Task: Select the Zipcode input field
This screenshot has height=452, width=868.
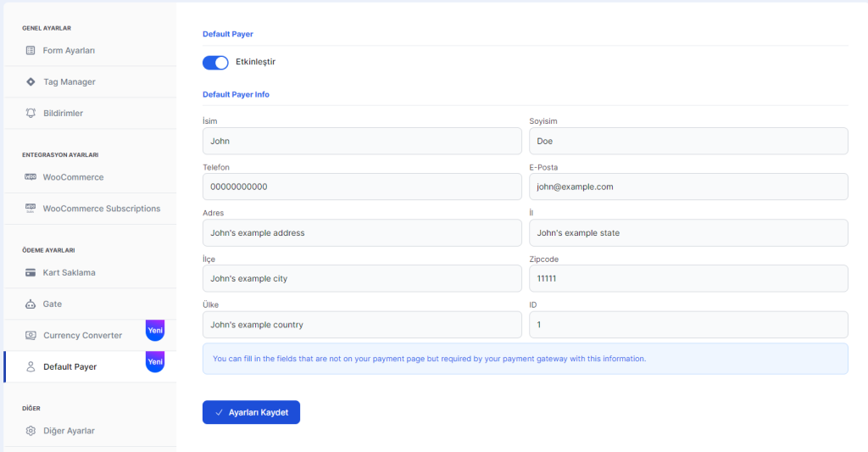Action: [688, 278]
